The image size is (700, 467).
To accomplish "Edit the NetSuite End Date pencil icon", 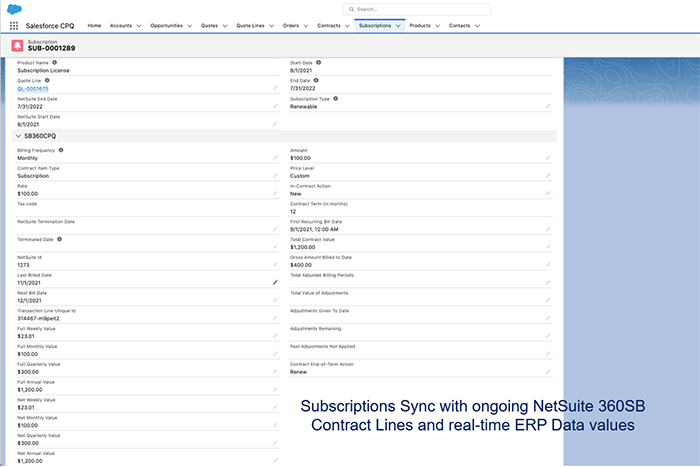I will click(275, 106).
